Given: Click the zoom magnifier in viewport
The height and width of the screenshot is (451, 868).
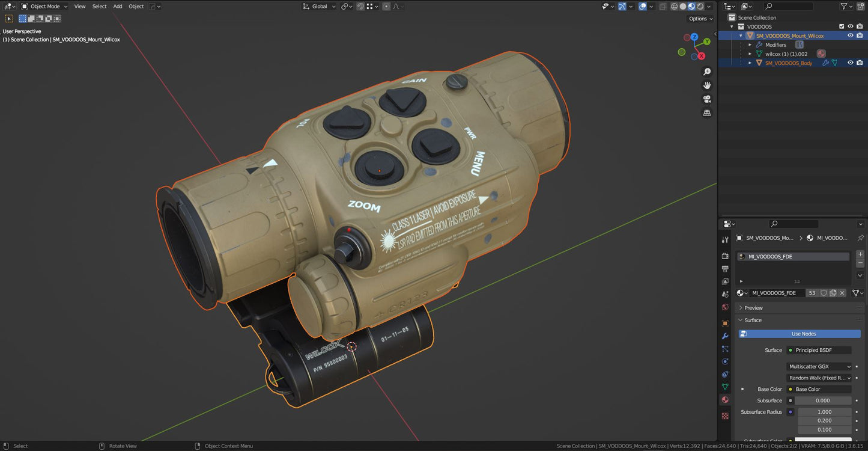Looking at the screenshot, I should click(x=707, y=72).
